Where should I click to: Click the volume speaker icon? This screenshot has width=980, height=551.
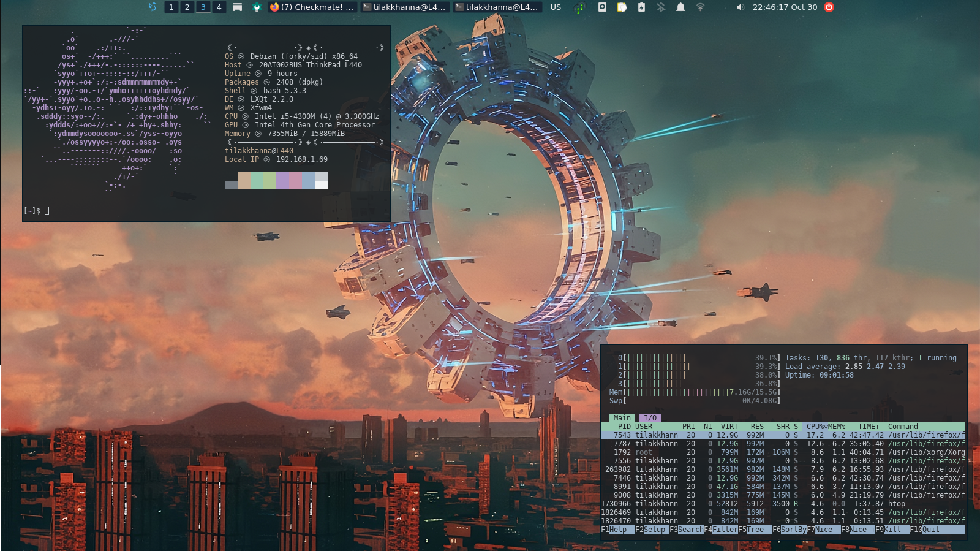pyautogui.click(x=741, y=7)
